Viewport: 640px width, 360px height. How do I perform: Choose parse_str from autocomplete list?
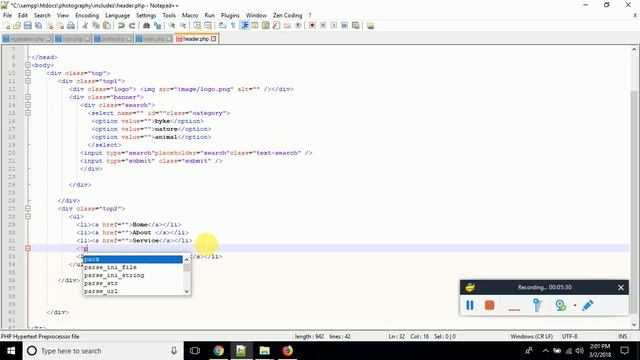pyautogui.click(x=133, y=283)
